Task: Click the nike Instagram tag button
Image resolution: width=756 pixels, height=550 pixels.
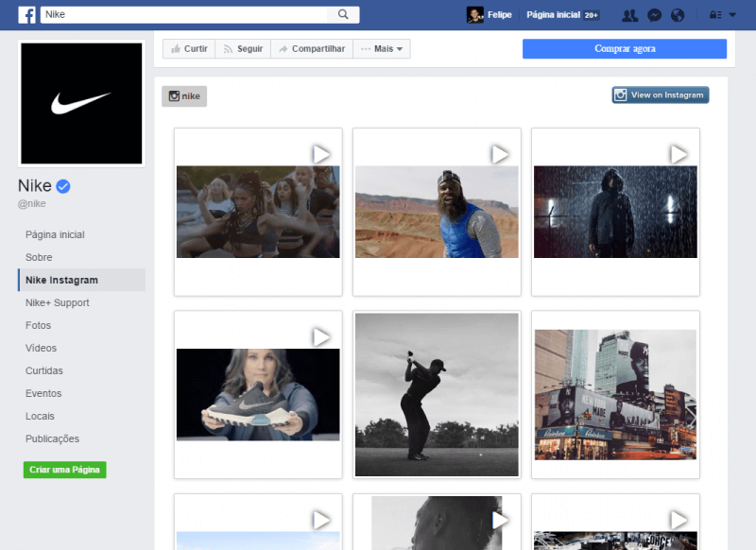Action: pos(184,96)
